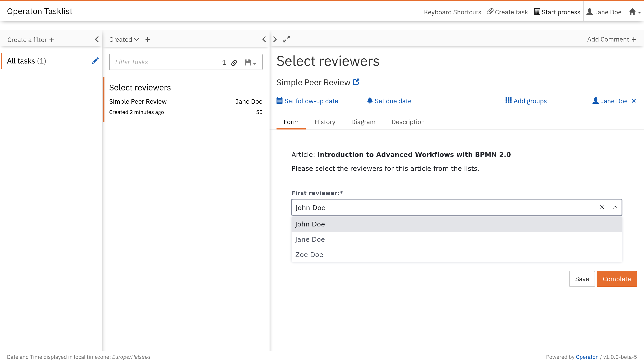Toggle fullscreen of the task view
Viewport: 644px width, 362px height.
(286, 39)
